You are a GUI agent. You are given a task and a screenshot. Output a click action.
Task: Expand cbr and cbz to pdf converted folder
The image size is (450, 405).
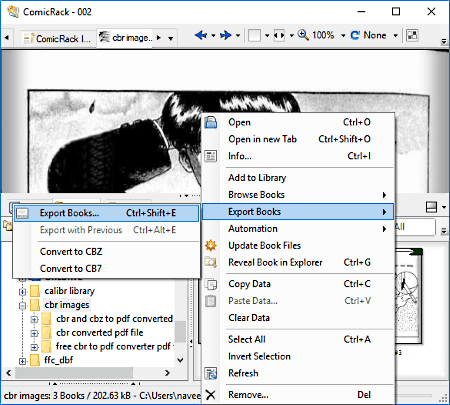click(34, 319)
